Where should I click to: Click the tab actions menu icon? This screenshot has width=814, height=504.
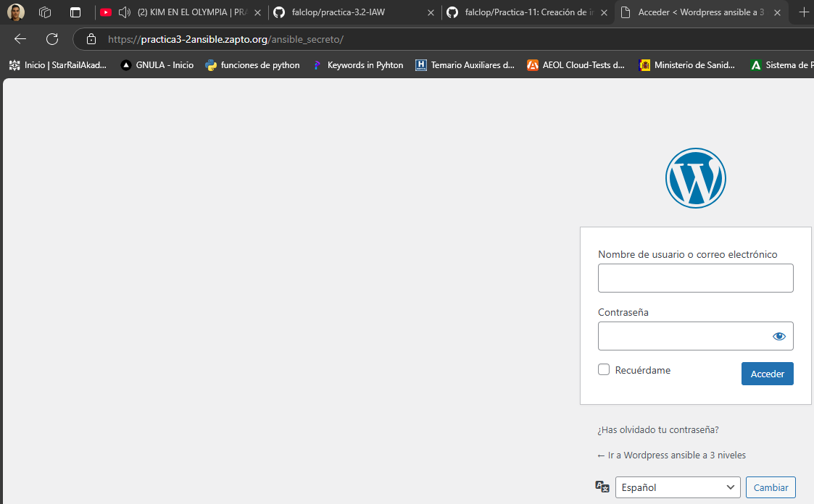coord(75,12)
